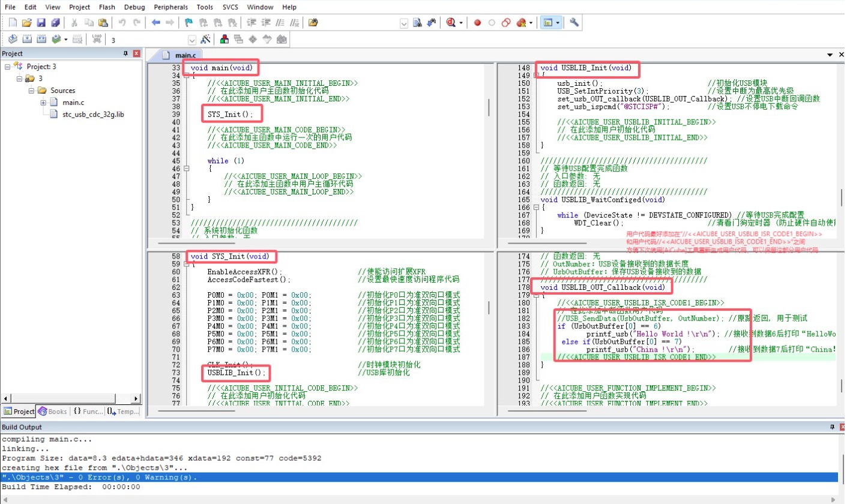847x504 pixels.
Task: Open the kill breakpoints dropdown arrow
Action: pyautogui.click(x=531, y=23)
